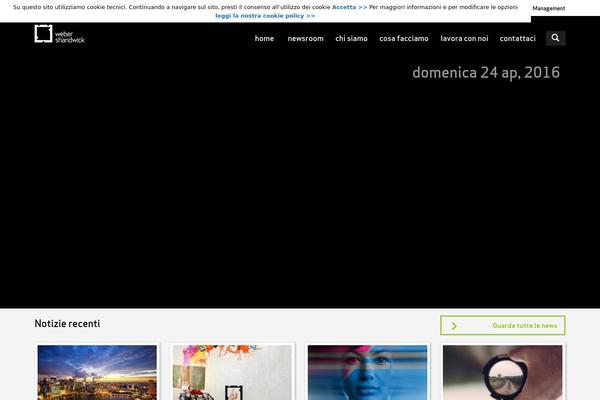The image size is (600, 400).
Task: Open the lens reflection news thumbnail
Action: [x=502, y=372]
